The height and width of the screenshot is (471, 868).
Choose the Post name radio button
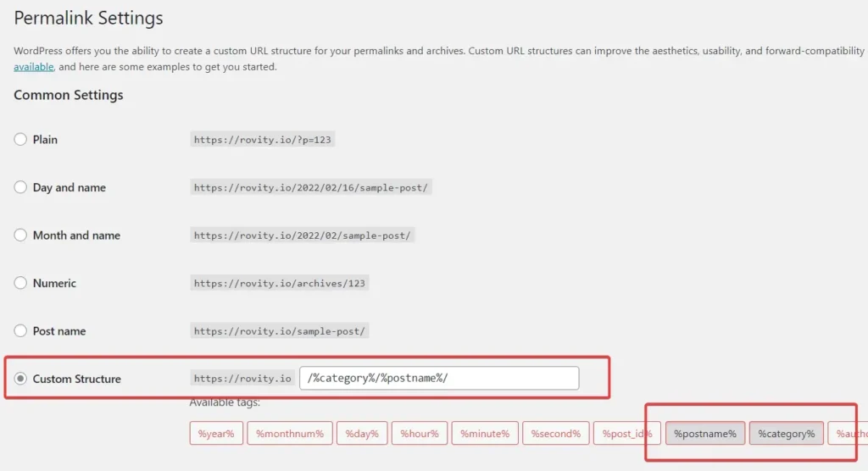point(20,331)
